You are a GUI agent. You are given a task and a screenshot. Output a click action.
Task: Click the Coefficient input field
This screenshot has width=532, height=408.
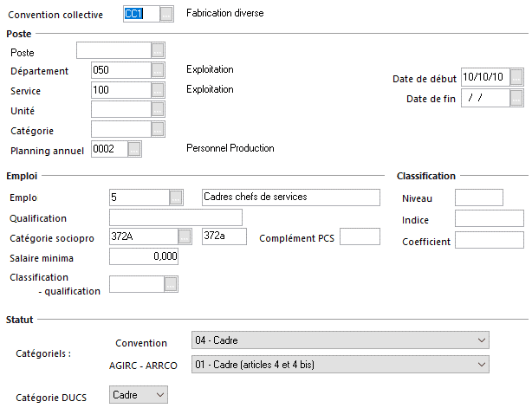[490, 240]
